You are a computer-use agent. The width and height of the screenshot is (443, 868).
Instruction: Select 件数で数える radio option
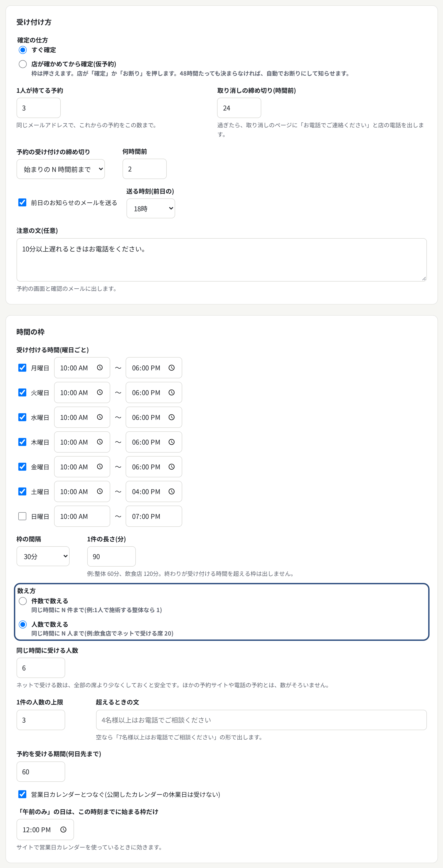(23, 601)
